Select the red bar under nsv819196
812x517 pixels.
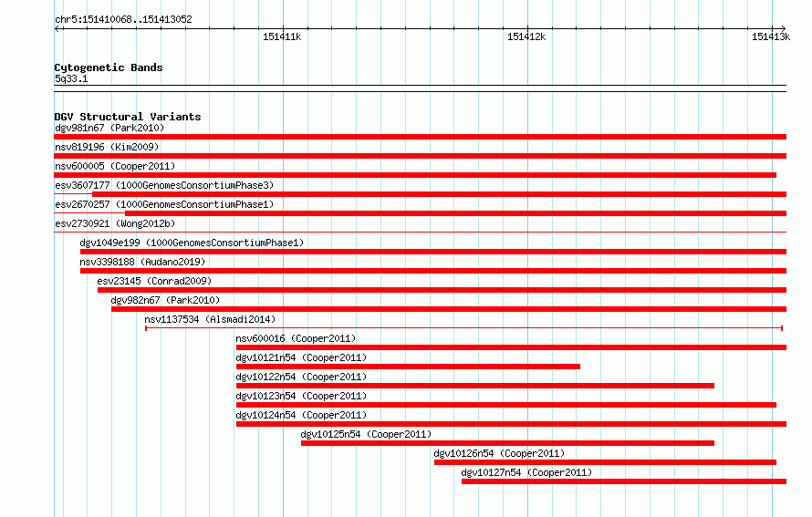[x=420, y=156]
